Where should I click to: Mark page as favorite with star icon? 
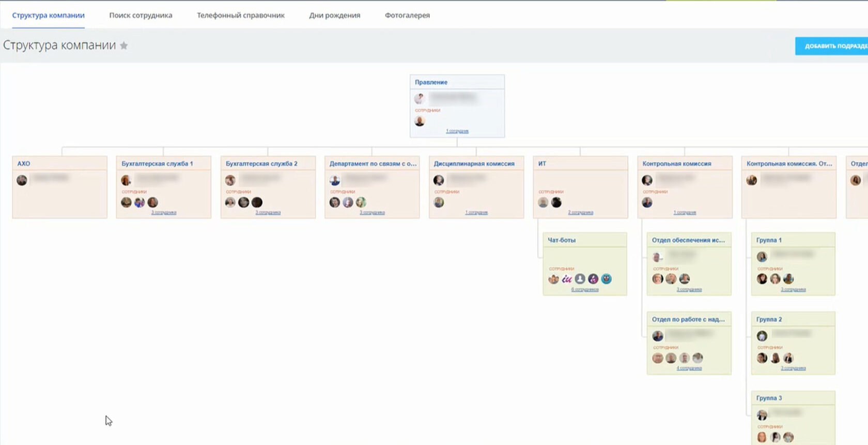tap(123, 45)
